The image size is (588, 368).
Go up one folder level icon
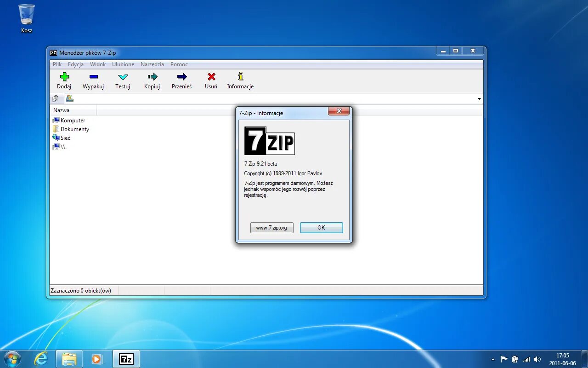[56, 98]
